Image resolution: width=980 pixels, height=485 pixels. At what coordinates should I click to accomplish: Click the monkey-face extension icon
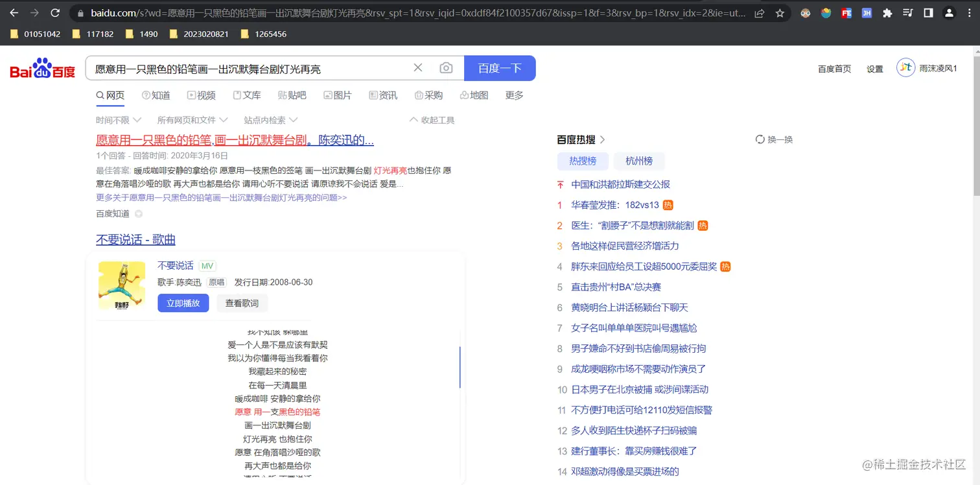[x=806, y=13]
